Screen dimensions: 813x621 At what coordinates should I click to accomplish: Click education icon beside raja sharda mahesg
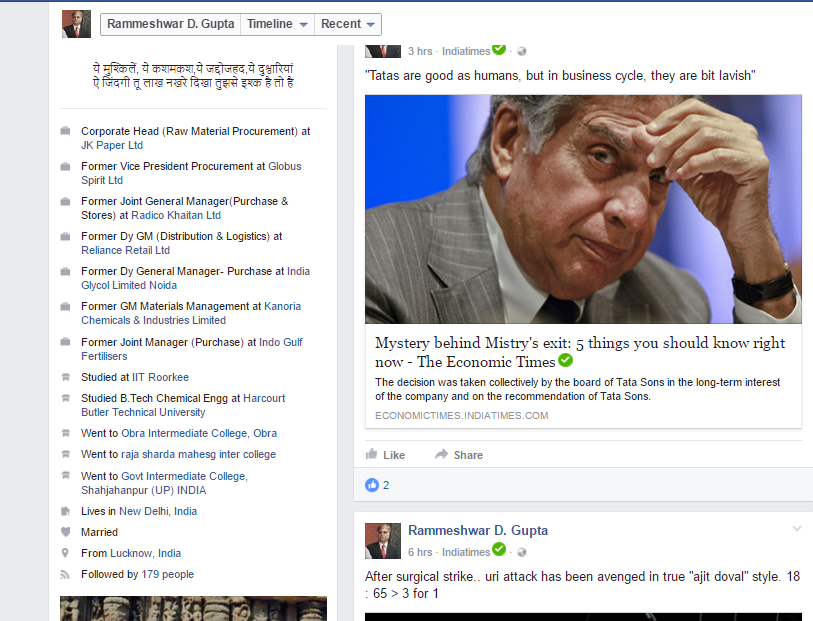pos(65,454)
